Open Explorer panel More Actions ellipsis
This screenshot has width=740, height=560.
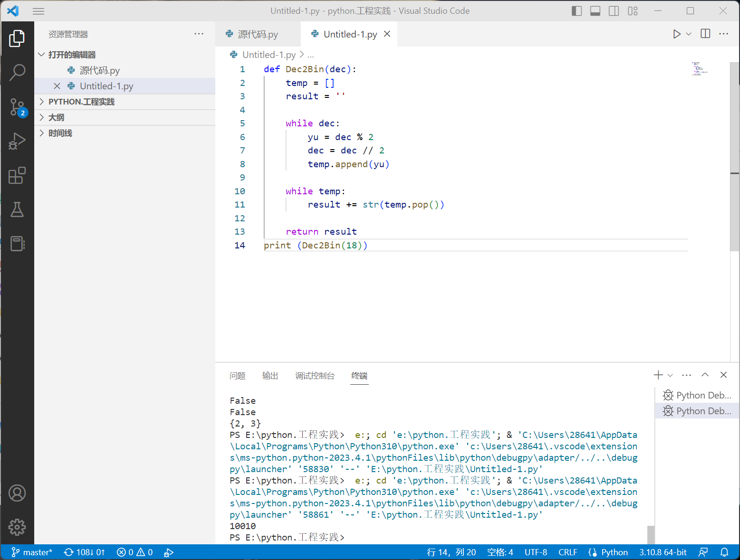pyautogui.click(x=199, y=34)
